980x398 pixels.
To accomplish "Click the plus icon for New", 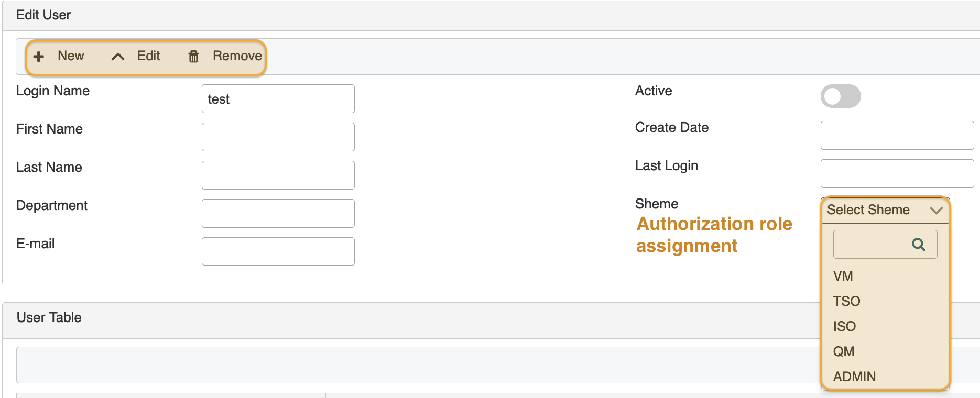I will tap(39, 57).
